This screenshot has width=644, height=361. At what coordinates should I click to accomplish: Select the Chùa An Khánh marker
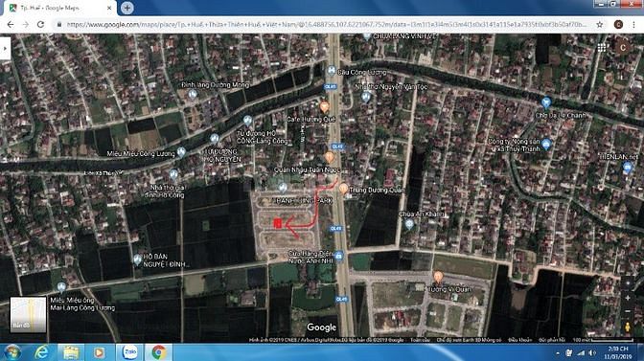(408, 224)
